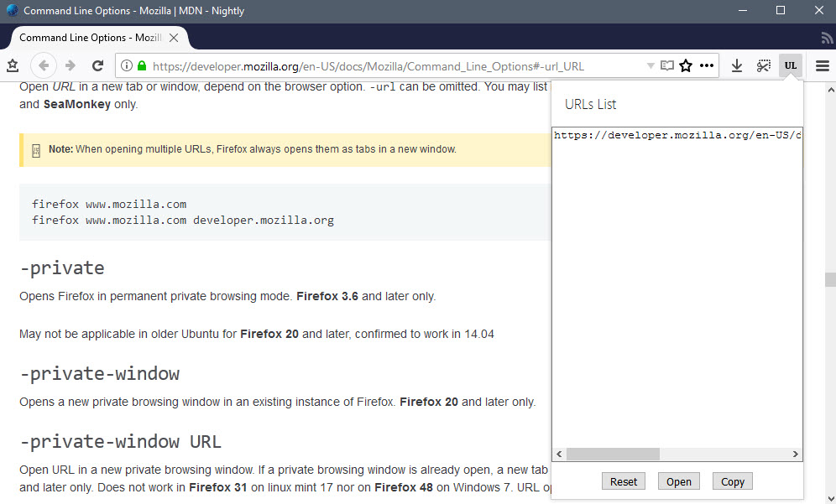Toggle the UL URLs List extension button
This screenshot has width=836, height=504.
(790, 65)
